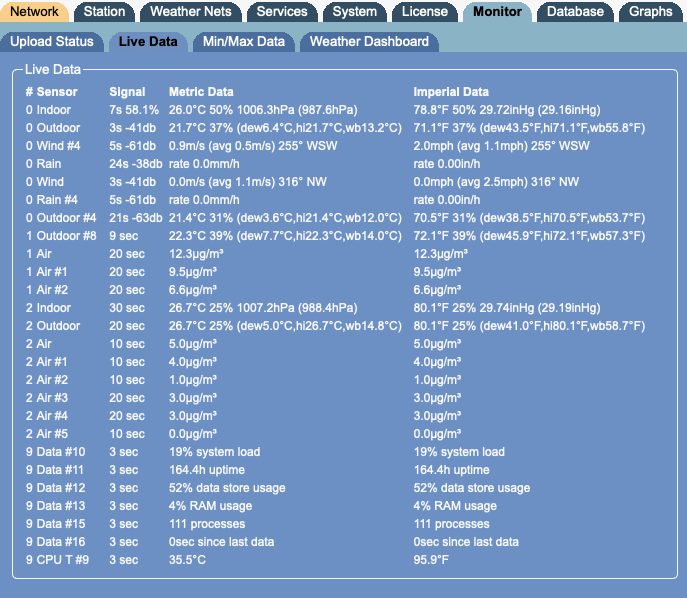Image resolution: width=687 pixels, height=598 pixels.
Task: Click imperial value '80.1°F 25% 29.74inHg (29.19inHg)'
Action: 507,308
